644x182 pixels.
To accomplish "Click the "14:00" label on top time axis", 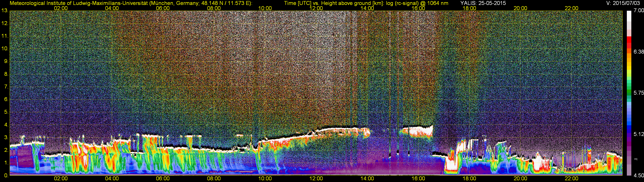I will click(x=367, y=8).
